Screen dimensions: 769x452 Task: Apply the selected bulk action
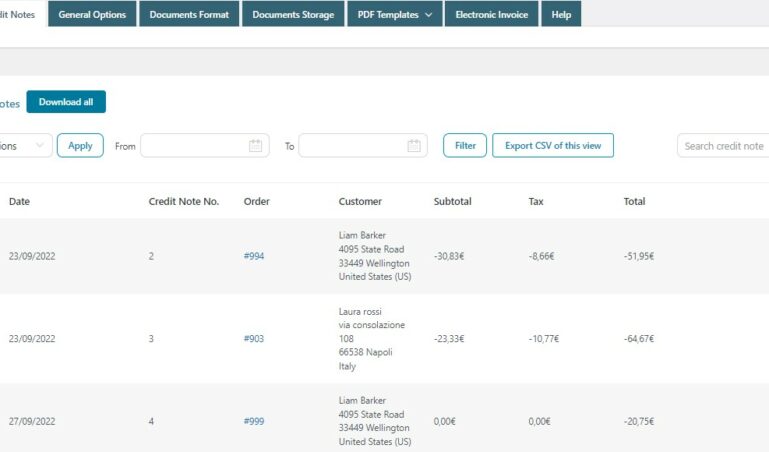pyautogui.click(x=80, y=146)
